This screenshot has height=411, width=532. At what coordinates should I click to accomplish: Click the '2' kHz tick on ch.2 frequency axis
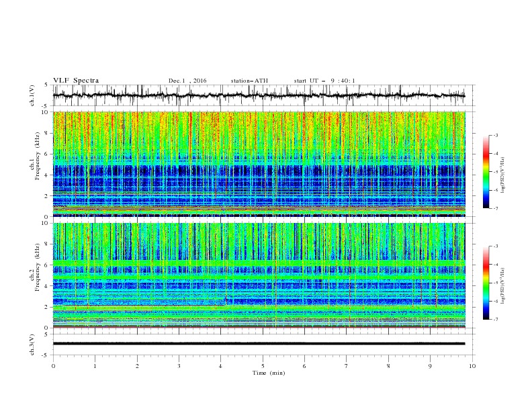[x=46, y=307]
